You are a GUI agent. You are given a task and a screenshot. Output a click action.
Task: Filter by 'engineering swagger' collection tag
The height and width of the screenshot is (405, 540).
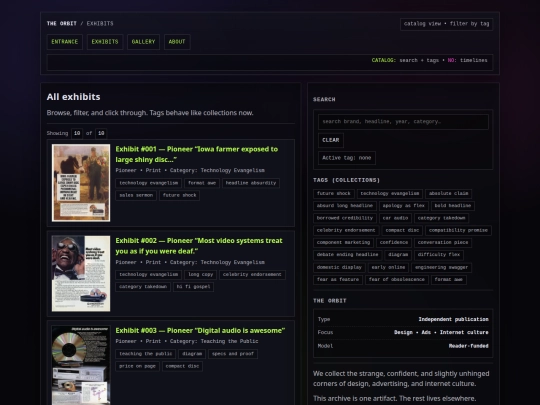(442, 267)
